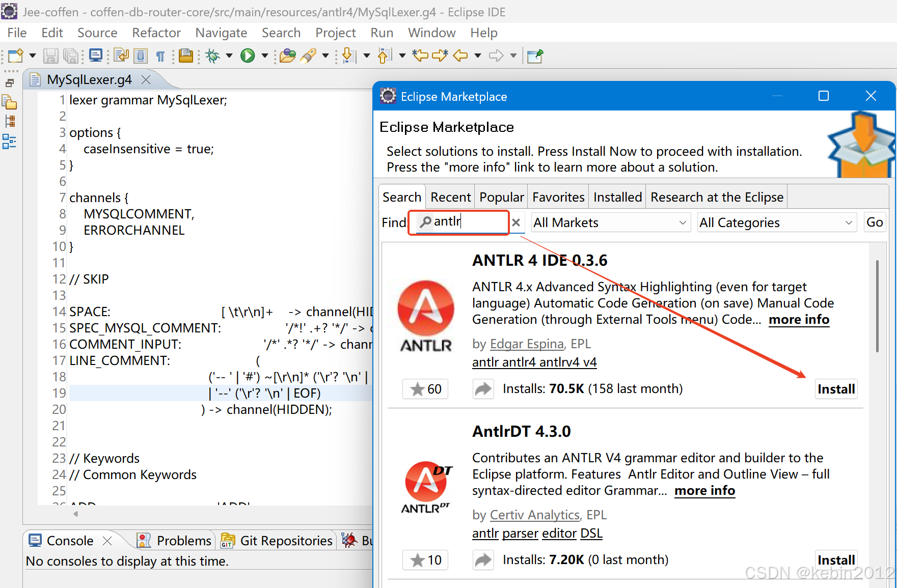
Task: Close the MySqlLexer.g4 editor tab
Action: pos(146,80)
